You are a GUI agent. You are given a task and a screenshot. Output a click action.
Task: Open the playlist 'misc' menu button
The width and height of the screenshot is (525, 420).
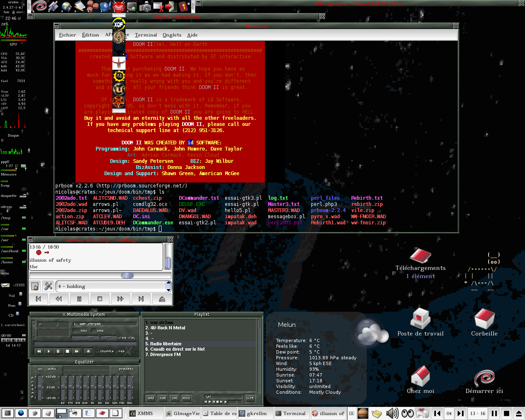(x=187, y=398)
